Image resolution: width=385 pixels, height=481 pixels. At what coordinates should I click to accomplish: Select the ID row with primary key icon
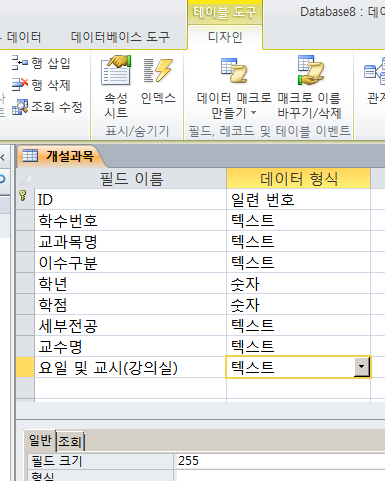25,199
